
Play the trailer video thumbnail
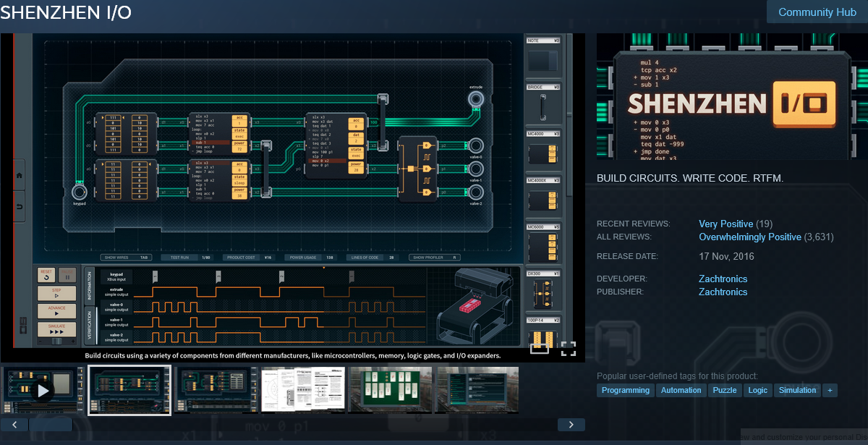(43, 390)
